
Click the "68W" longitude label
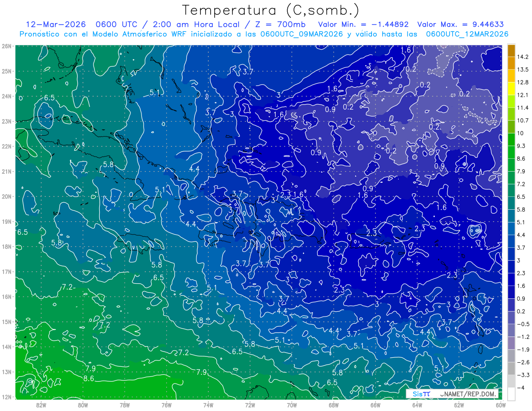pyautogui.click(x=333, y=405)
